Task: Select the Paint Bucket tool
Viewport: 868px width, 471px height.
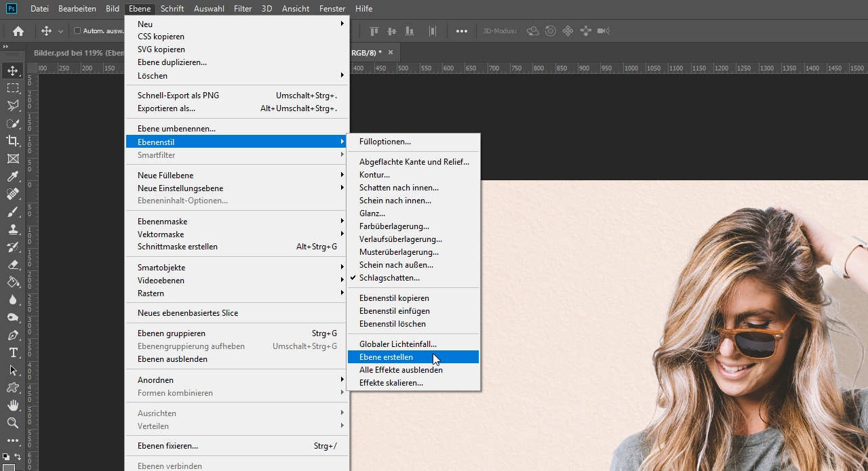Action: (13, 282)
